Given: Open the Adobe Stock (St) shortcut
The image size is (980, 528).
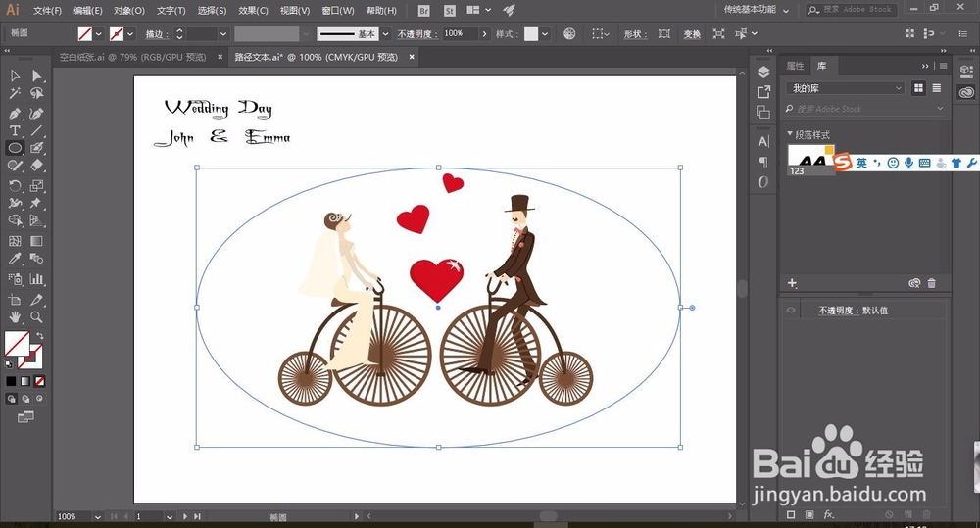Looking at the screenshot, I should (x=450, y=11).
